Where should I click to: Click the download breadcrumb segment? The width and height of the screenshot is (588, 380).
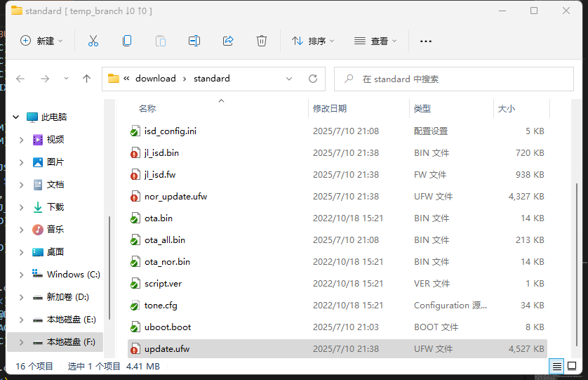[x=156, y=79]
